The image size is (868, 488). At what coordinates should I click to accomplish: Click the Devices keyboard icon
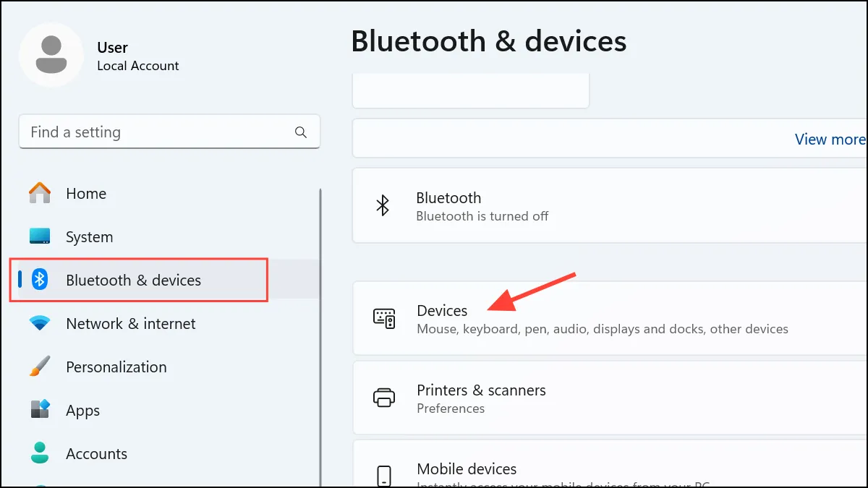(x=384, y=319)
